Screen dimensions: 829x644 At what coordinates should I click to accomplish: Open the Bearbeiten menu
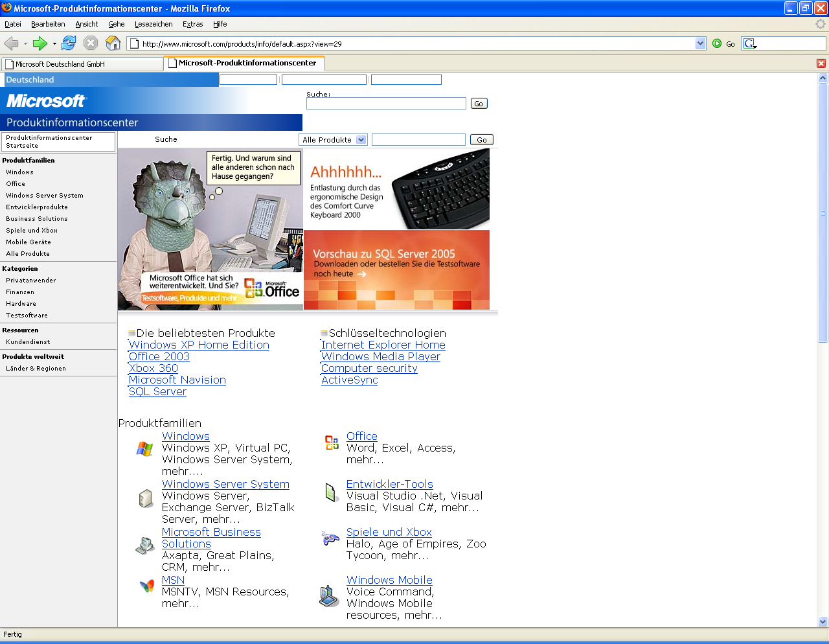point(48,24)
